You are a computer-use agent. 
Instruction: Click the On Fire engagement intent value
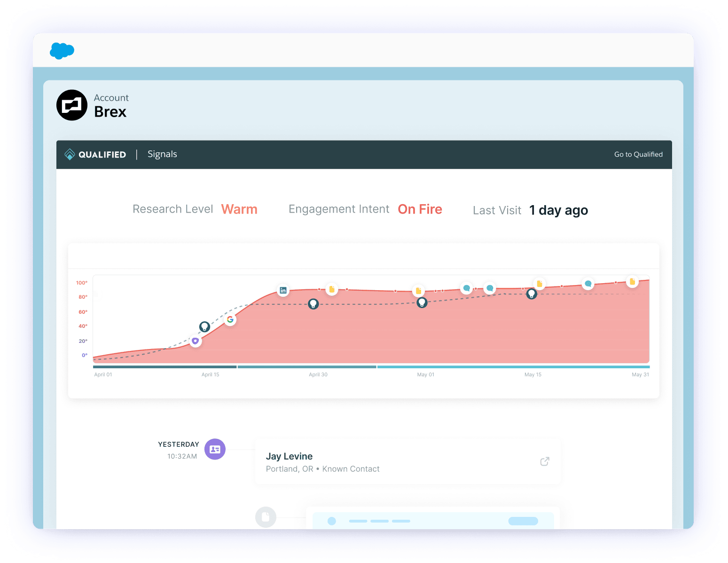pos(420,209)
